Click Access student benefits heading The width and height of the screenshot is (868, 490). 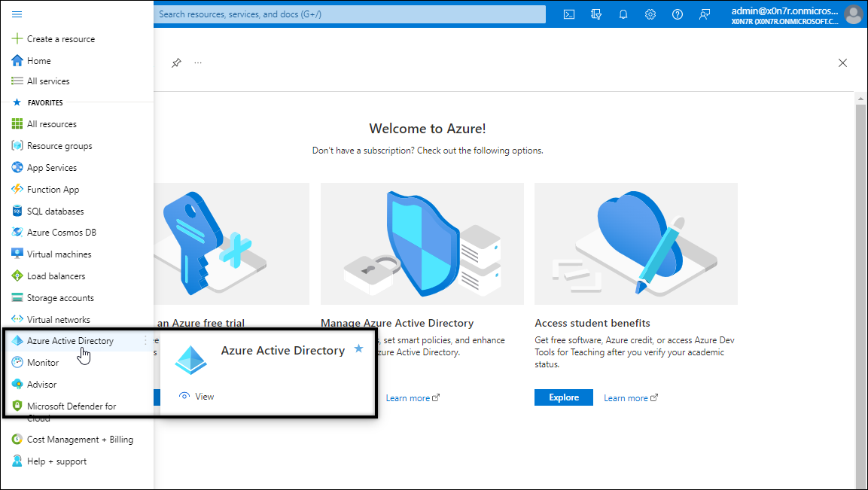pos(592,323)
